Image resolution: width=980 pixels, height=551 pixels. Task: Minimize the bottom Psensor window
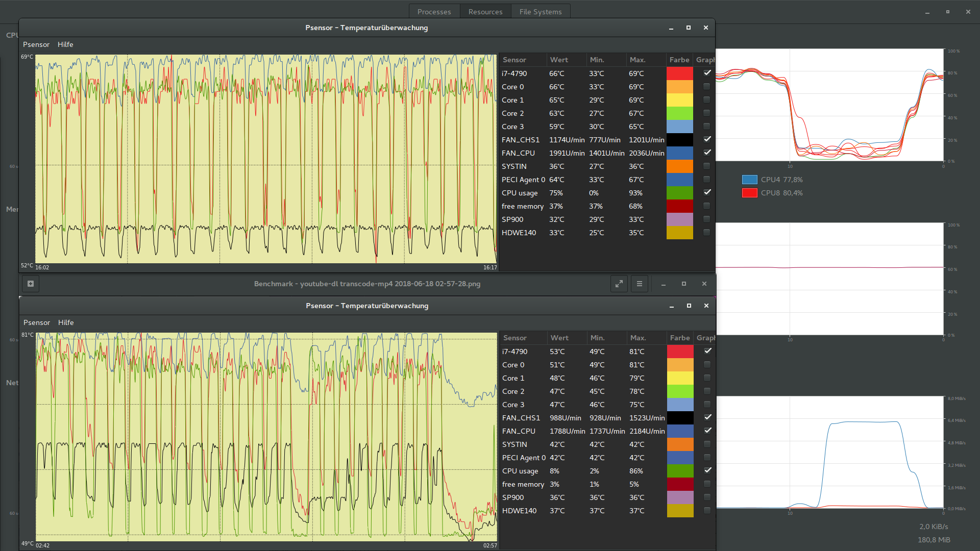coord(671,306)
